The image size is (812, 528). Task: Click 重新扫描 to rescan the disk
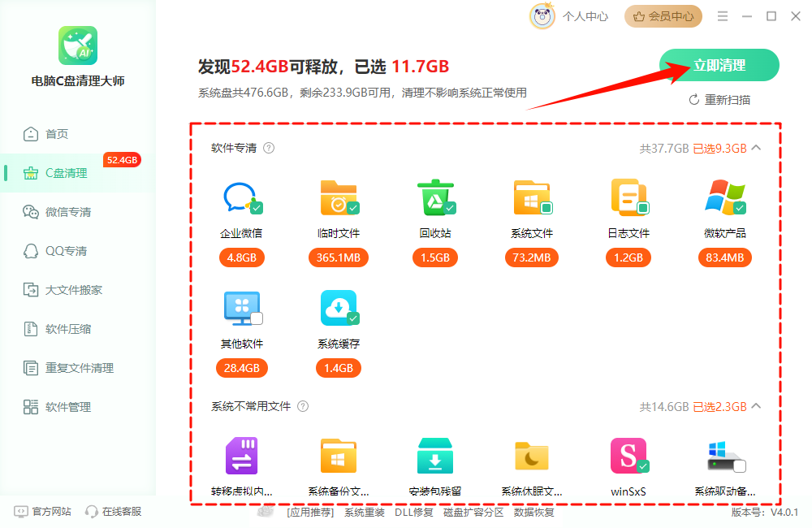click(x=719, y=98)
